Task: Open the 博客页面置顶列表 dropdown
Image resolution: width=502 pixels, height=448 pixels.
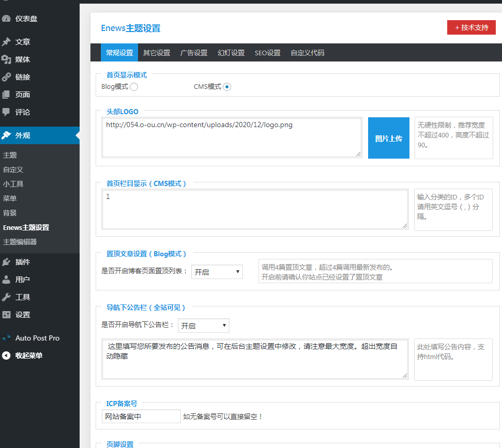Action: (217, 272)
